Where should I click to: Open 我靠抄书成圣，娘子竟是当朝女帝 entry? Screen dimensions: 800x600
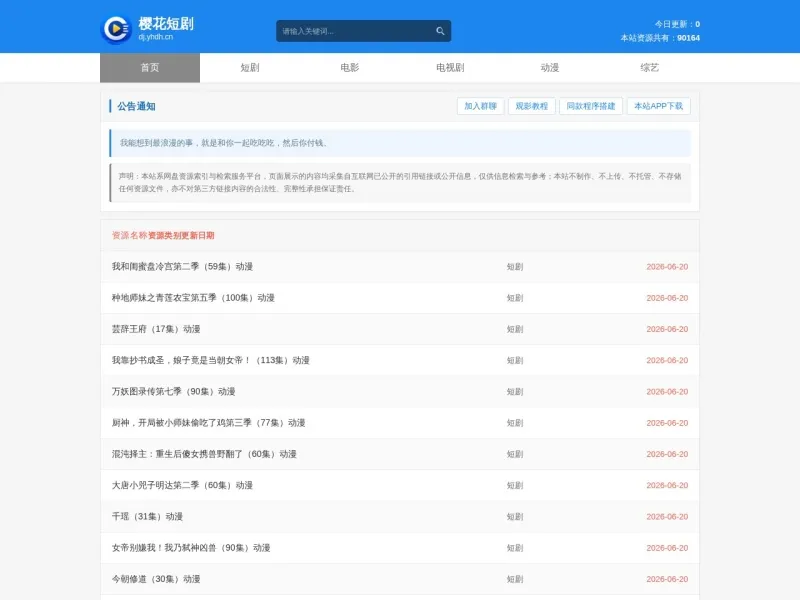pos(211,360)
